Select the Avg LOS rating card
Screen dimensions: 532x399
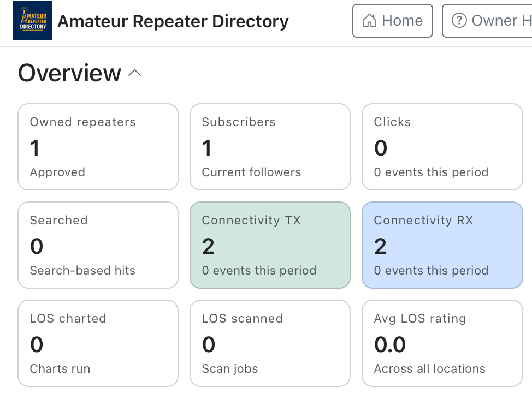(x=442, y=343)
